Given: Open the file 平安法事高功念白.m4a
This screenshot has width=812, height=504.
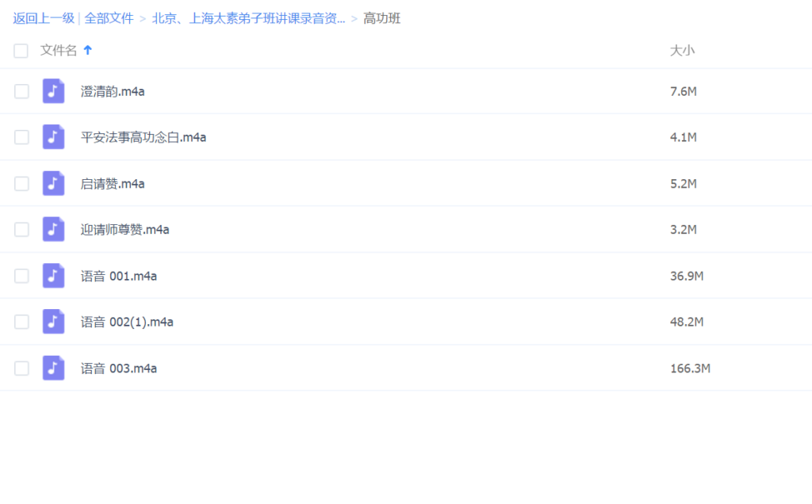Looking at the screenshot, I should 144,137.
